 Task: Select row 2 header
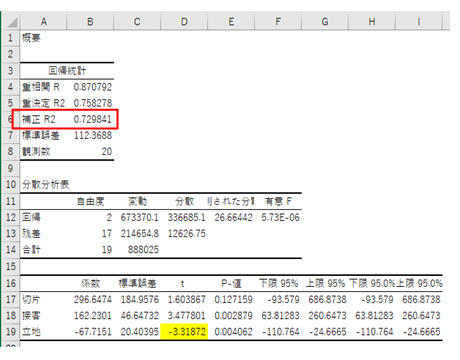coord(11,54)
